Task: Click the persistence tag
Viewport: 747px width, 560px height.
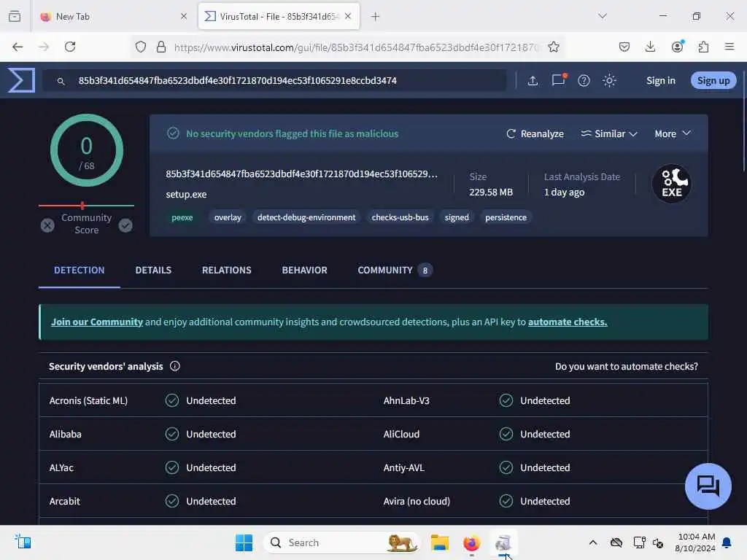Action: point(506,217)
